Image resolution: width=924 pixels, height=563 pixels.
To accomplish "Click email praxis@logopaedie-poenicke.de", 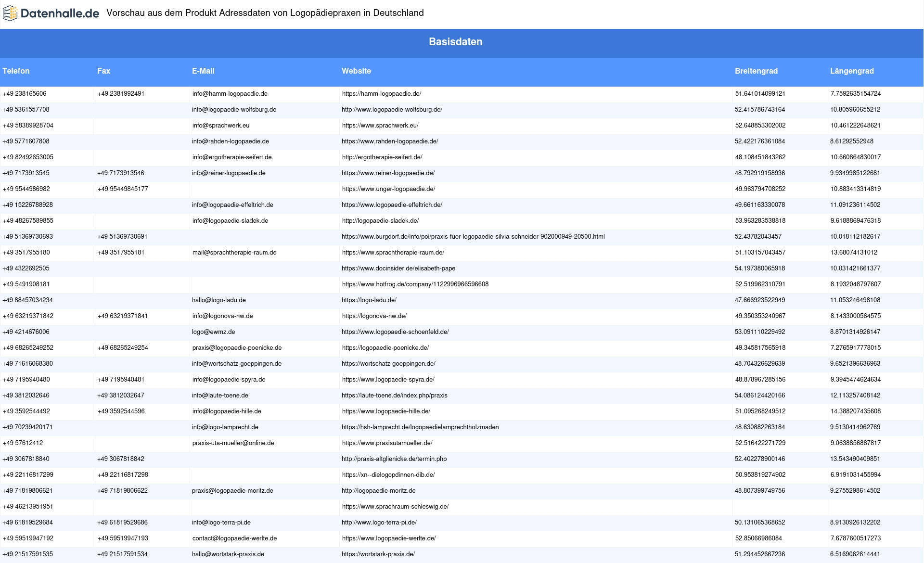I will pyautogui.click(x=237, y=348).
